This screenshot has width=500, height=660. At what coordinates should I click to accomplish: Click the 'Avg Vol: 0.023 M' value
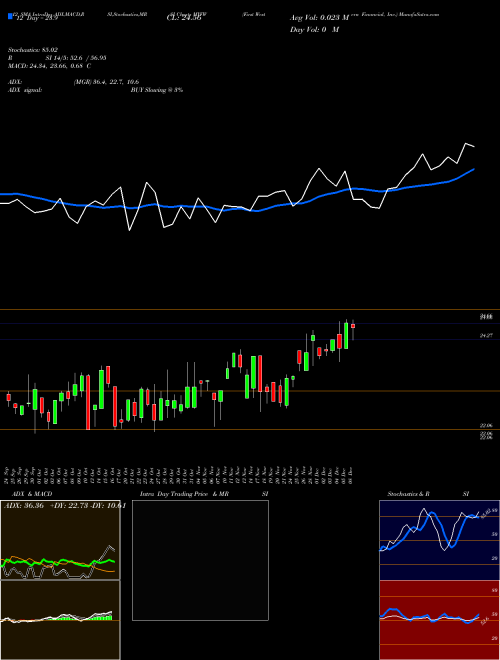pos(319,18)
